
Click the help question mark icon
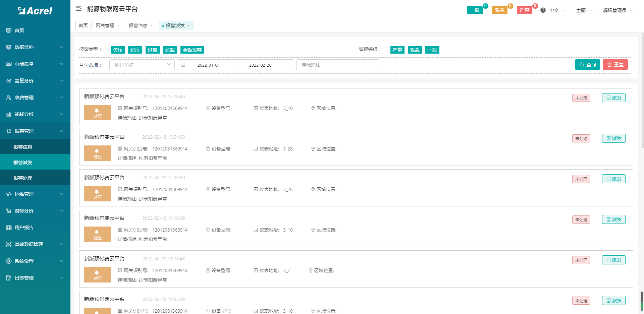pyautogui.click(x=543, y=10)
